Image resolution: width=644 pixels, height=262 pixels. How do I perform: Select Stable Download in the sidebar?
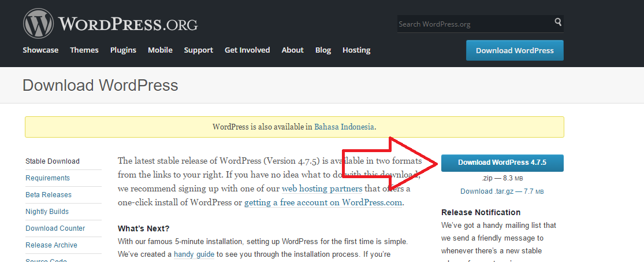pos(53,161)
